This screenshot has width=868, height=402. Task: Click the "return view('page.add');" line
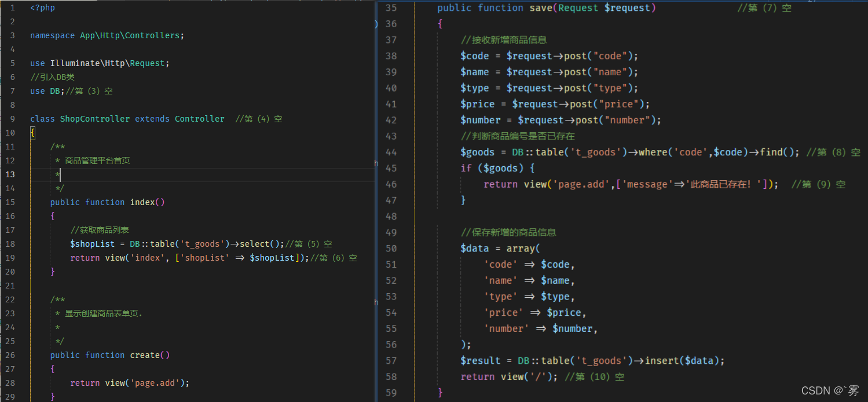[130, 383]
